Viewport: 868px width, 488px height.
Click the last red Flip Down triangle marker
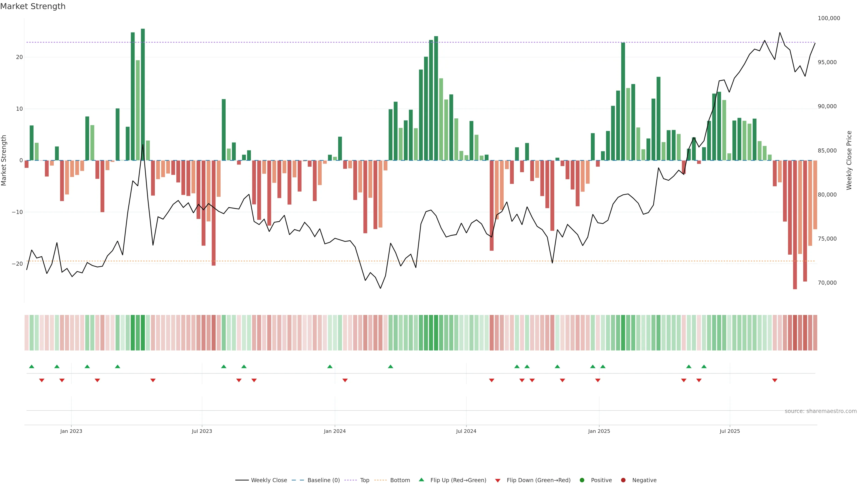[775, 380]
